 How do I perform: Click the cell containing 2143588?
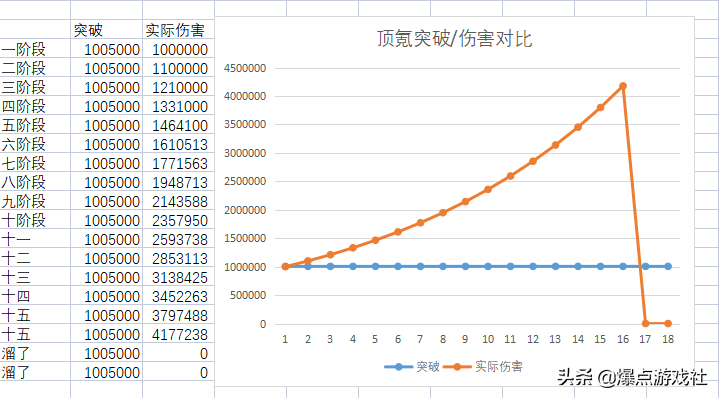178,201
